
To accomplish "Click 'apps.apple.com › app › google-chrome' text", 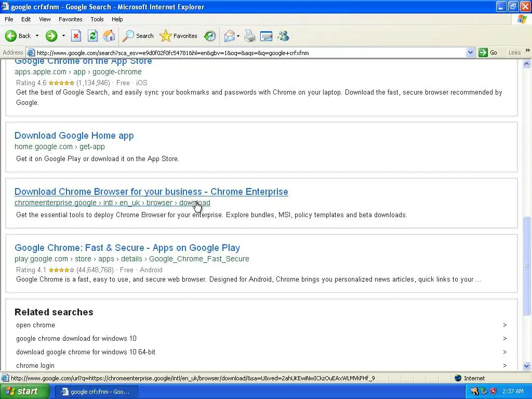I will tap(78, 72).
